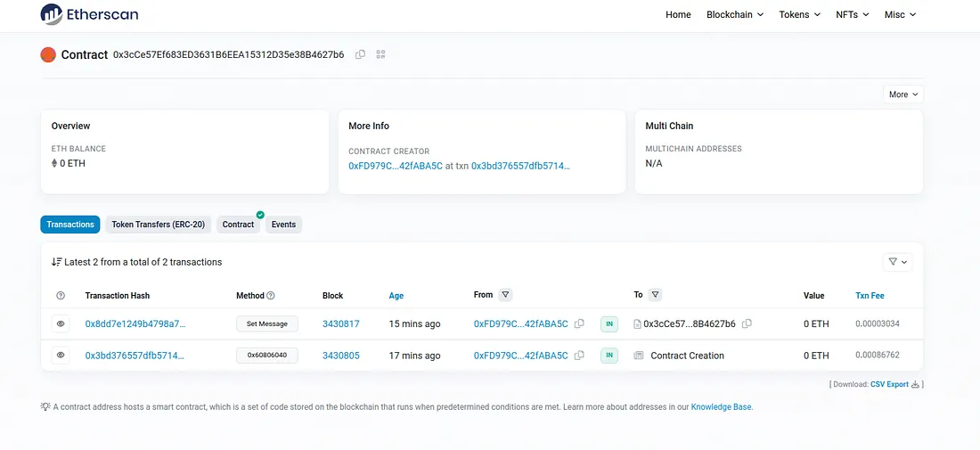Open the QR code icon beside address
The width and height of the screenshot is (980, 450).
tap(380, 54)
